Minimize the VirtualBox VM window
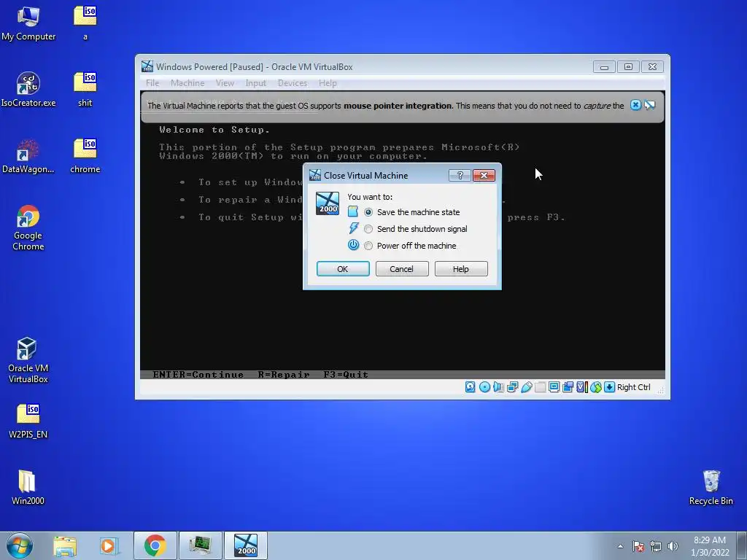 (x=604, y=67)
